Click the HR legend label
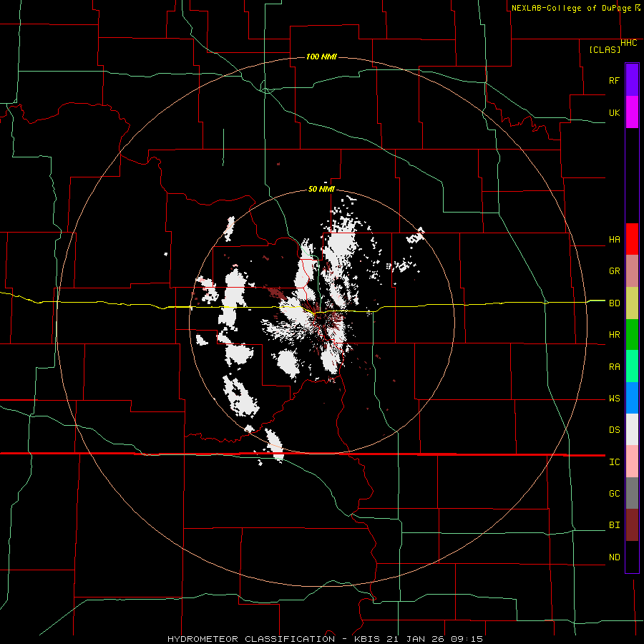The image size is (644, 644). tap(614, 335)
